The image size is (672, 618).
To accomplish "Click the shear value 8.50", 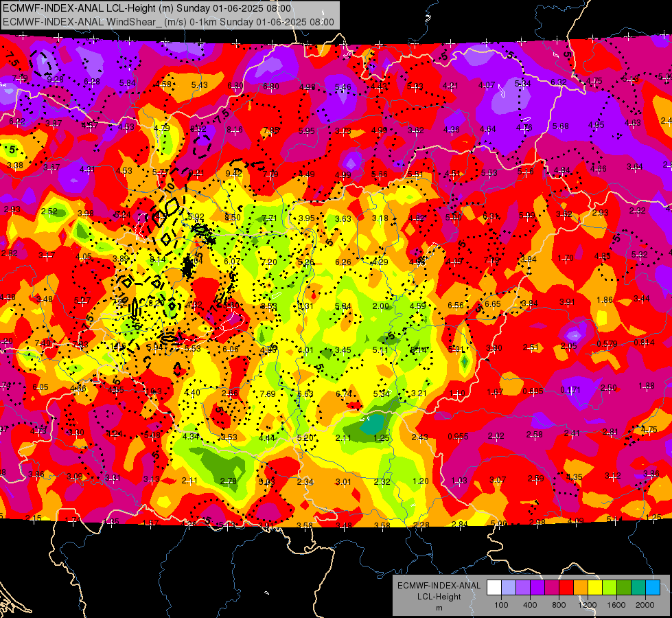I will point(233,218).
